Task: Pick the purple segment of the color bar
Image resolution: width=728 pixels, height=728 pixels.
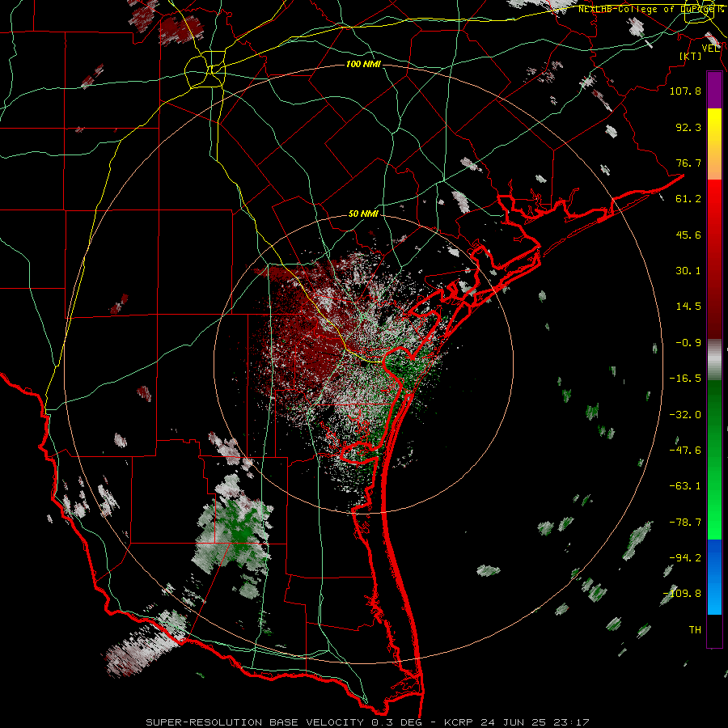Action: point(714,90)
